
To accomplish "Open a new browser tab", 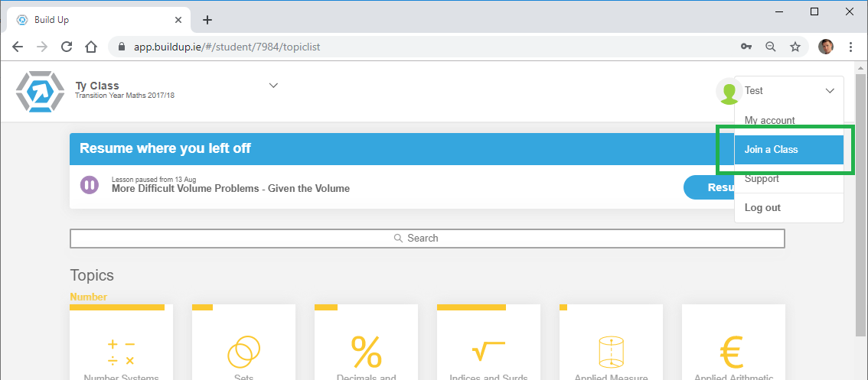I will (207, 20).
